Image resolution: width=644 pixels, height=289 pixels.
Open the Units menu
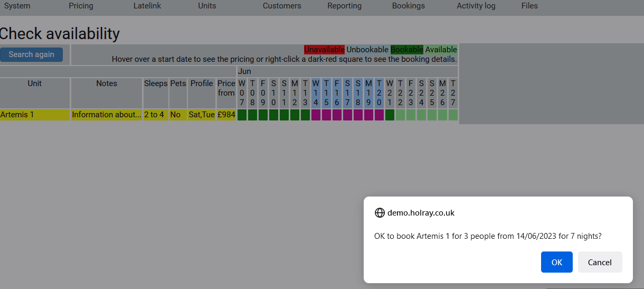[x=207, y=6]
